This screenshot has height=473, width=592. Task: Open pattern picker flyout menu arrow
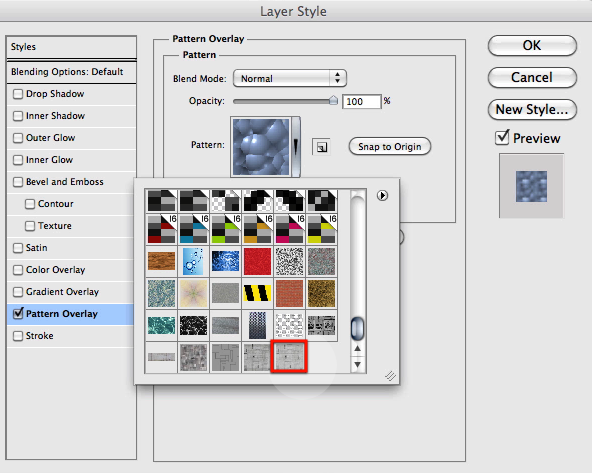point(382,196)
